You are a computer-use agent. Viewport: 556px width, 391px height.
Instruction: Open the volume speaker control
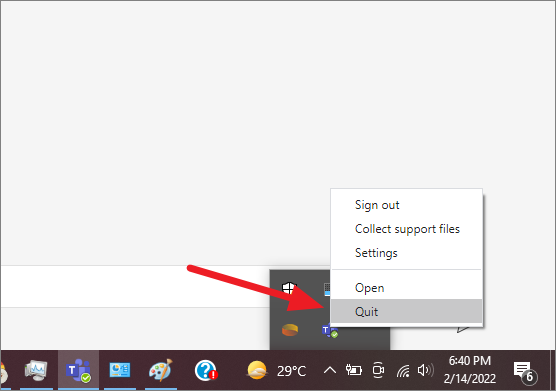(x=425, y=370)
